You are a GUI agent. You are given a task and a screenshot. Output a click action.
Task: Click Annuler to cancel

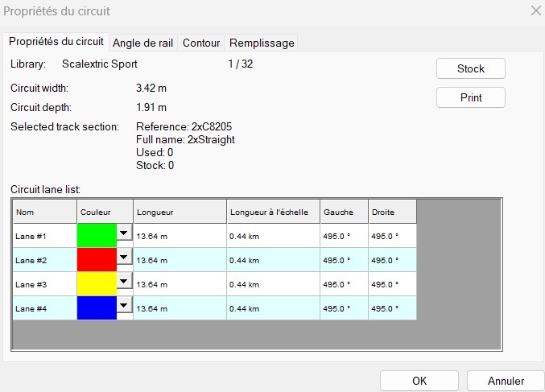[506, 381]
